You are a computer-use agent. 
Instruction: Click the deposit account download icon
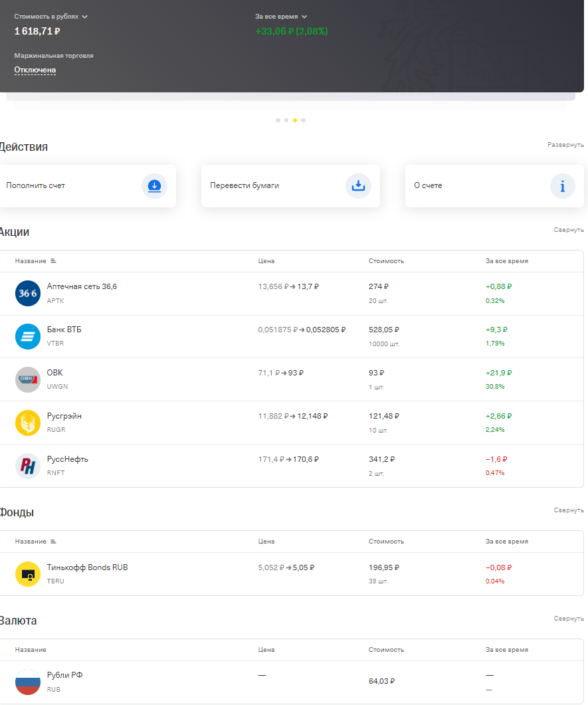click(154, 185)
